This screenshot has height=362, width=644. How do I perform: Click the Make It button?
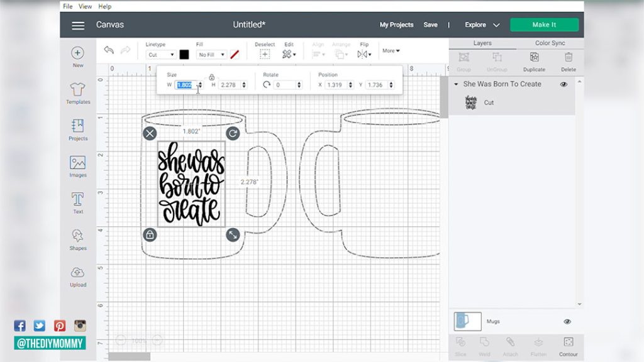tap(544, 25)
